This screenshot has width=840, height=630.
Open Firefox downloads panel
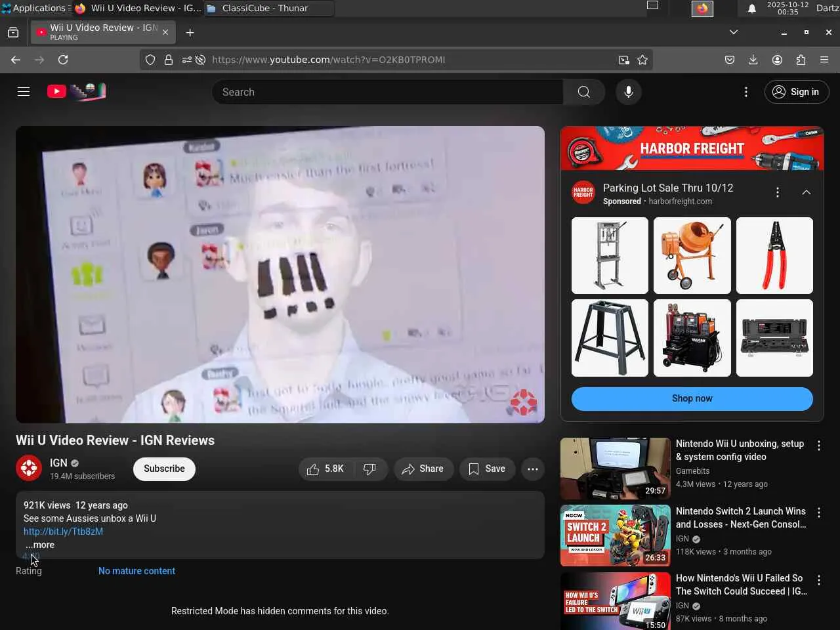coord(753,60)
